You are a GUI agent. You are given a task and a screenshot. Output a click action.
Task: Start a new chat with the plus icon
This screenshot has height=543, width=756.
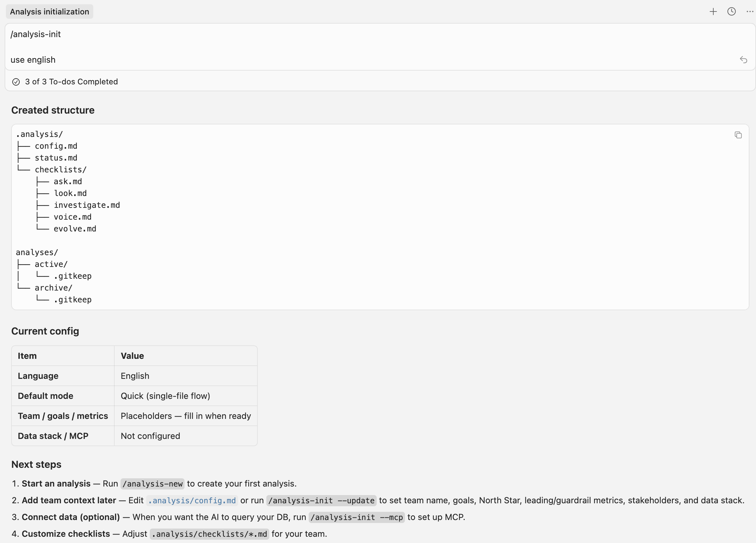[713, 11]
